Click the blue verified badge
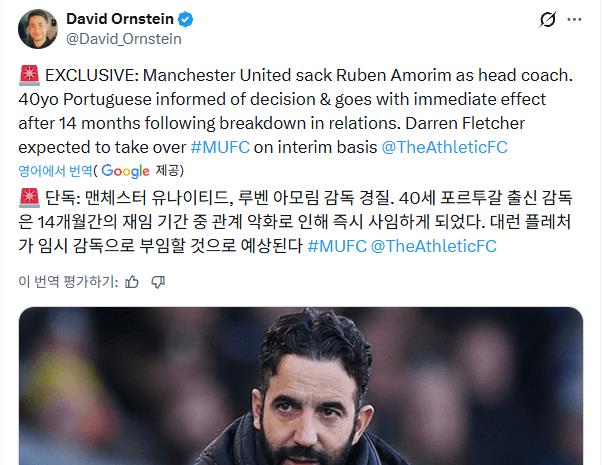 pos(185,19)
